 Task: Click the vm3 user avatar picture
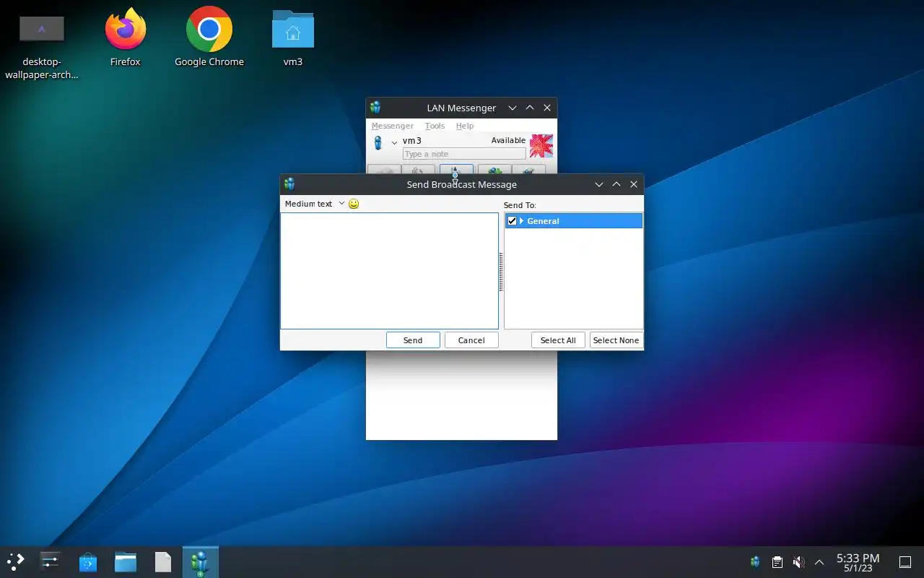click(x=541, y=146)
